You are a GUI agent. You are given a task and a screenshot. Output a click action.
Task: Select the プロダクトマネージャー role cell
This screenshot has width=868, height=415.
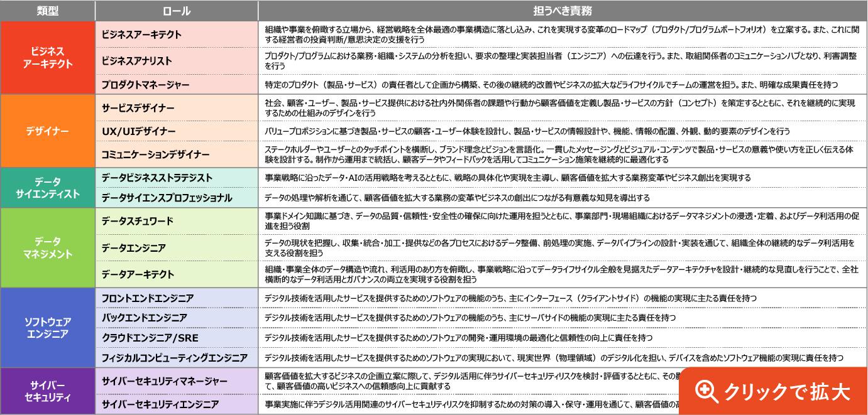176,84
